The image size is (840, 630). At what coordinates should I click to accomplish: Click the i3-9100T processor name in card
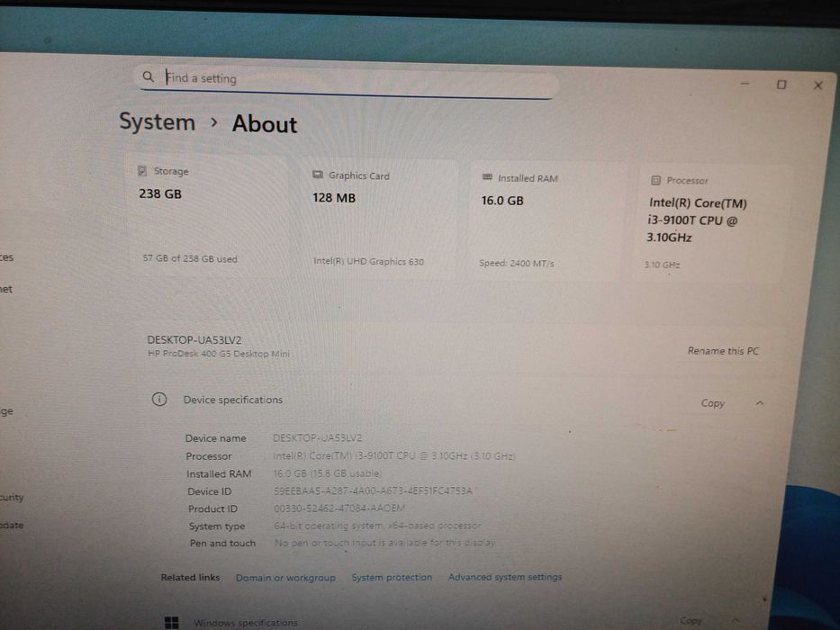point(697,220)
